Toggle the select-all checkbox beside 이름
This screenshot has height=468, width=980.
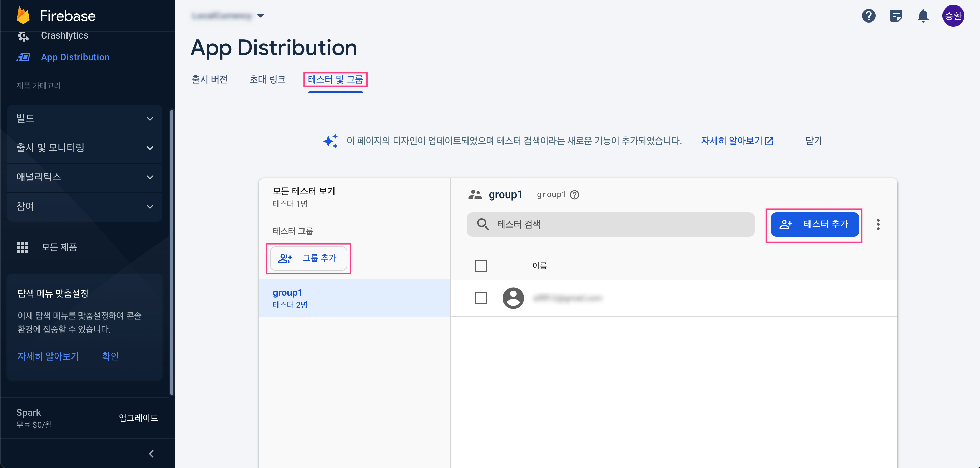(480, 266)
